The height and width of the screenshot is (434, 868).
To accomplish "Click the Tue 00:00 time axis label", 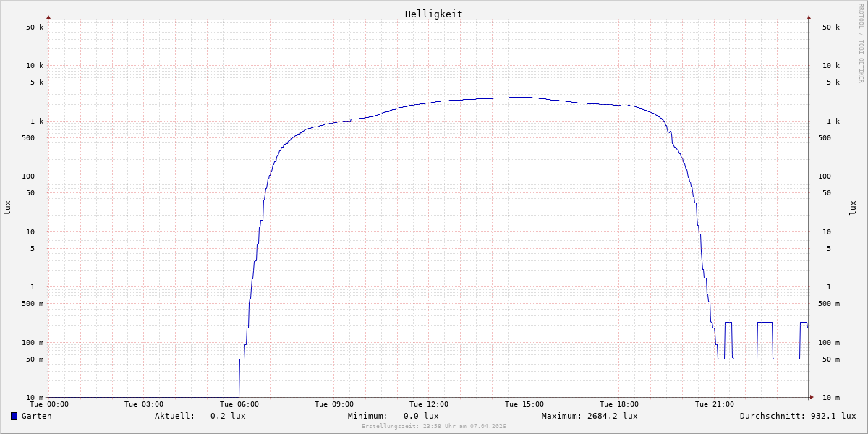I will pyautogui.click(x=49, y=404).
